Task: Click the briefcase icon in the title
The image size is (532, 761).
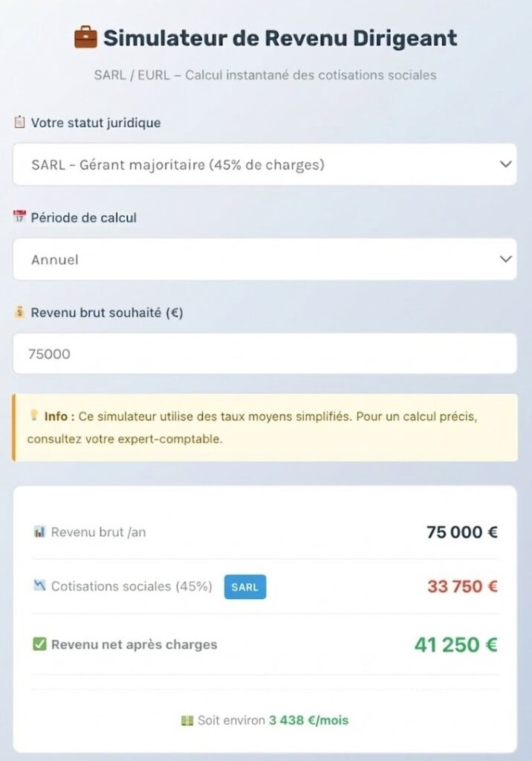Action: coord(85,36)
